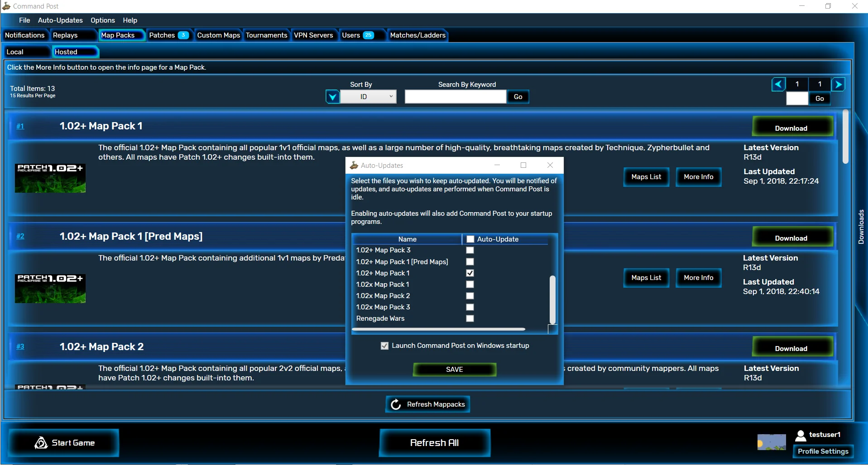Screen dimensions: 868x465
Task: Click the #1 map pack link
Action: (20, 126)
